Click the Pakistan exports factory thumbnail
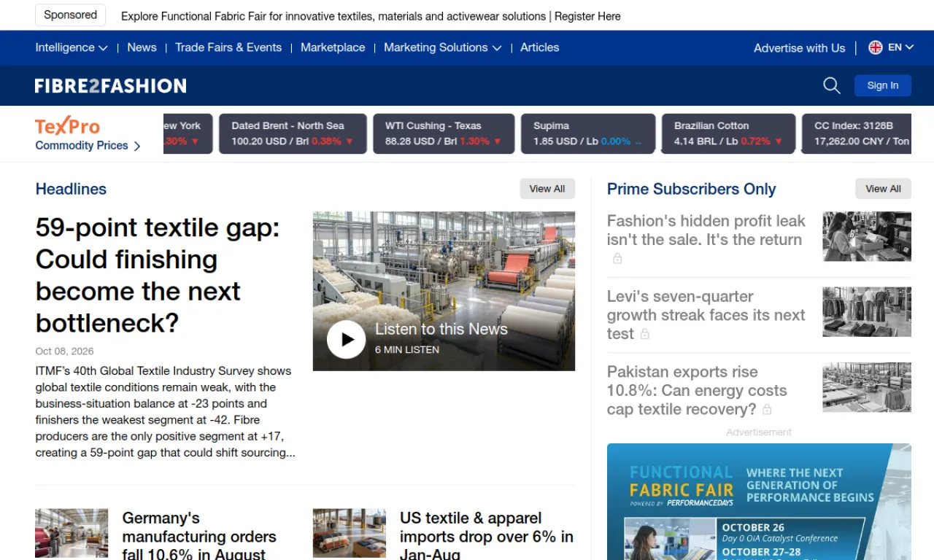Image resolution: width=934 pixels, height=560 pixels. point(867,387)
